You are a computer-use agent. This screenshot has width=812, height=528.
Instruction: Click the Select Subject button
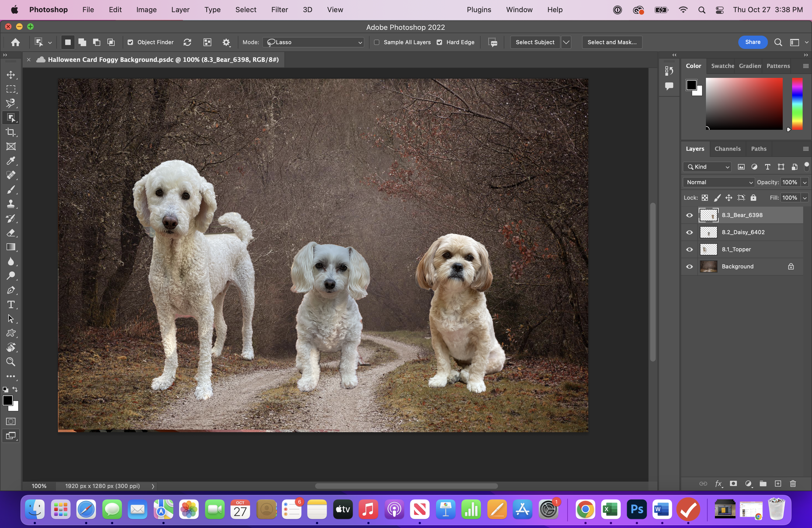[535, 42]
